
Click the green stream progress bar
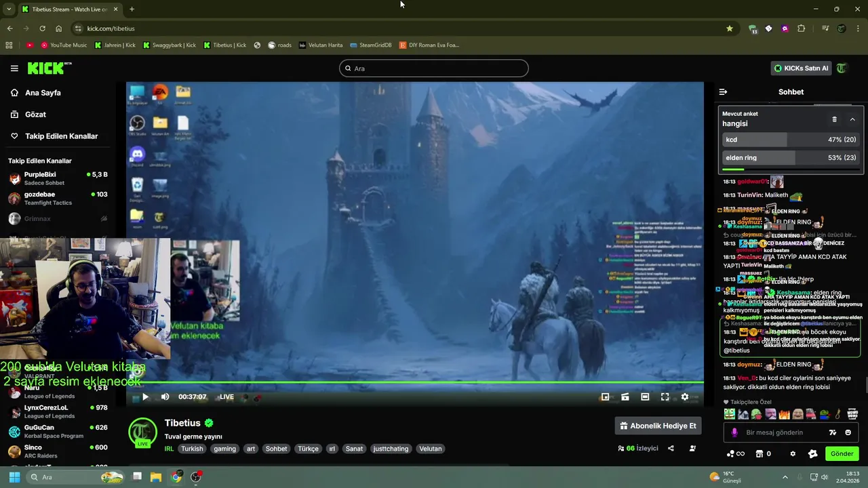pos(414,384)
